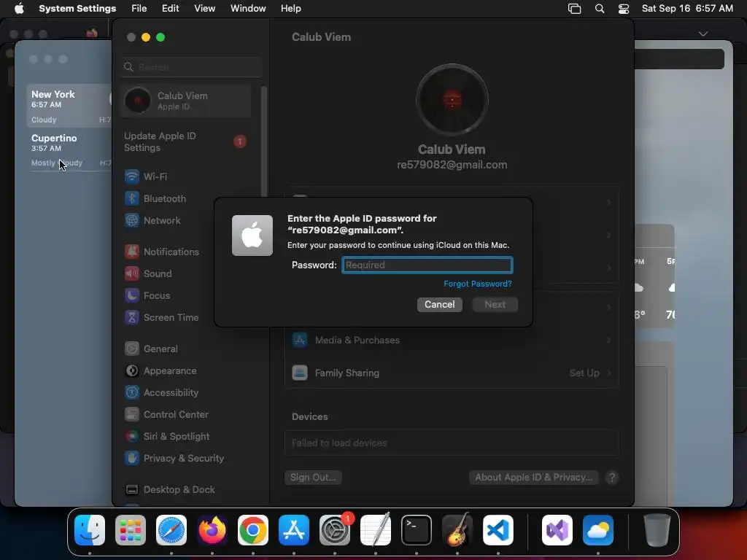Cancel the Apple ID password dialog
The image size is (747, 560).
[440, 304]
